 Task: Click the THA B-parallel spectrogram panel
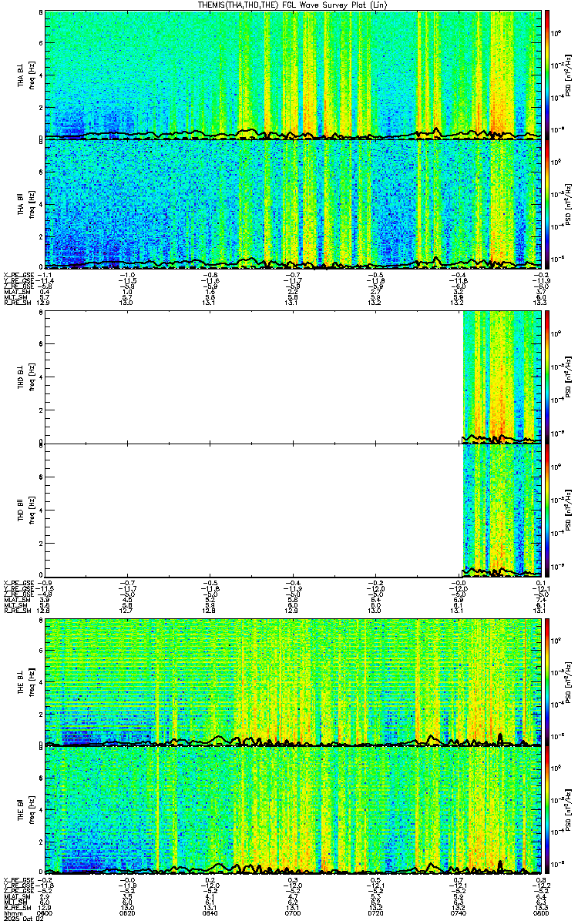(x=294, y=203)
